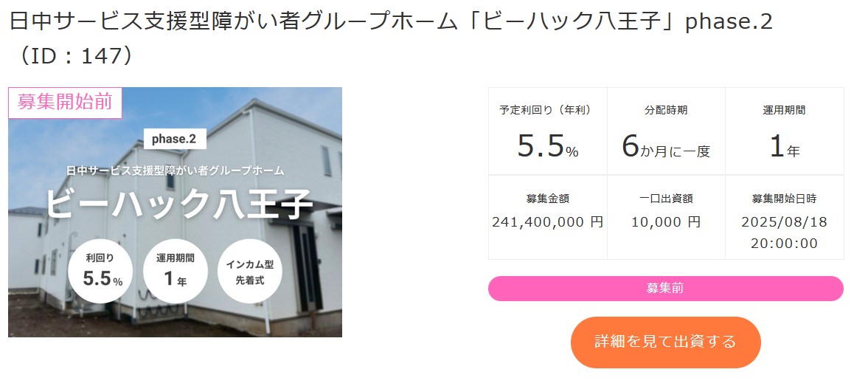Click the pink 募集前 status bar

click(x=665, y=289)
